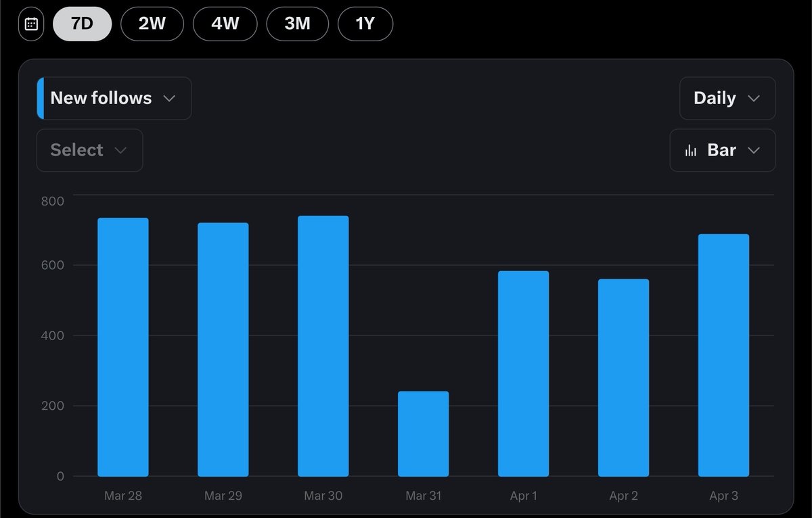Click the Apr 1 axis label
The image size is (812, 518).
(x=524, y=496)
